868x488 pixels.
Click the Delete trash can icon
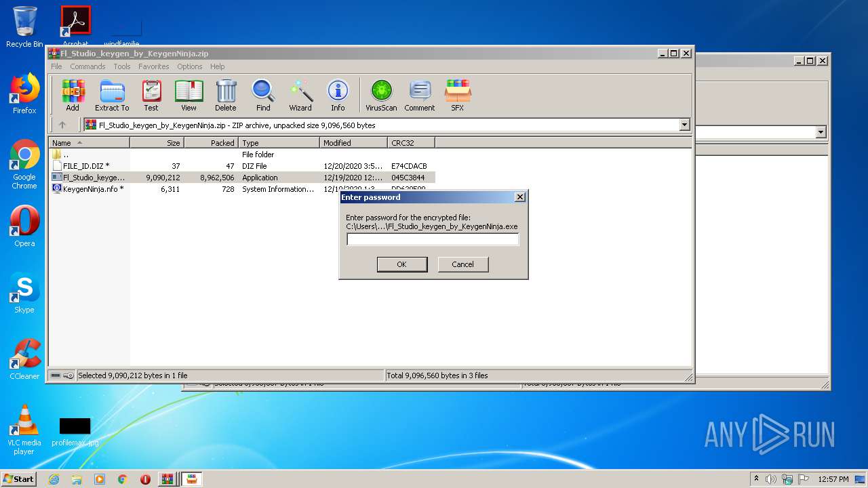tap(226, 95)
